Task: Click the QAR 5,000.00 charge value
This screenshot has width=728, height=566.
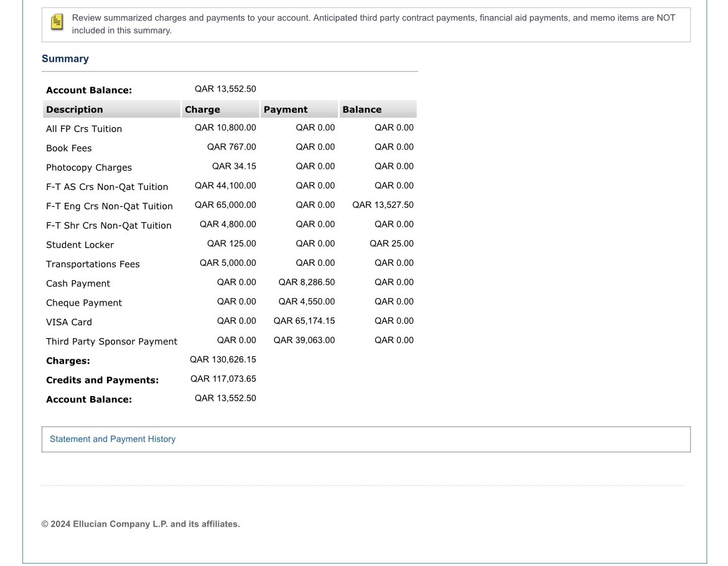Action: pyautogui.click(x=228, y=263)
